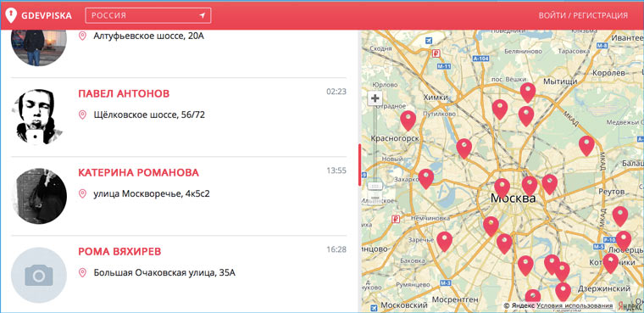
Task: Click Катерина Романова avatar photo
Action: pyautogui.click(x=39, y=196)
